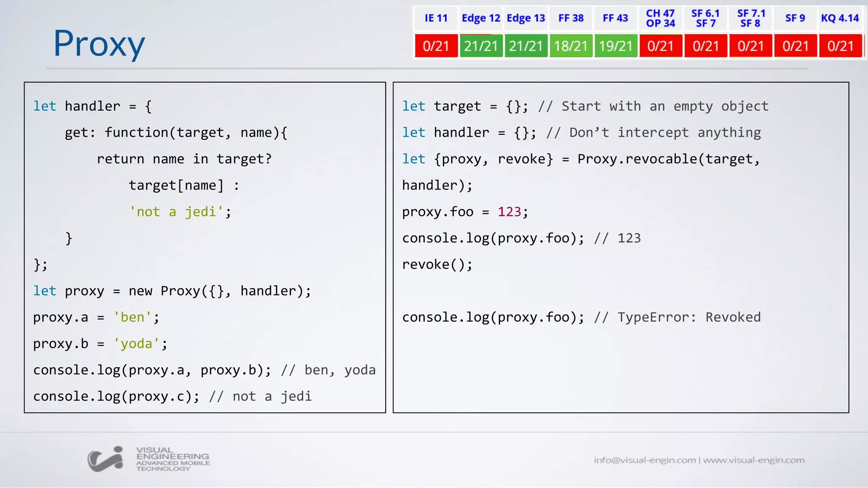Click the www.visual-engin.com link
This screenshot has height=488, width=868.
coord(754,460)
